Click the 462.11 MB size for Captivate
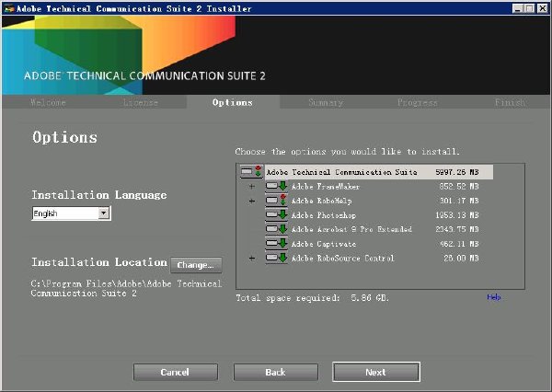The width and height of the screenshot is (552, 392). click(x=459, y=244)
